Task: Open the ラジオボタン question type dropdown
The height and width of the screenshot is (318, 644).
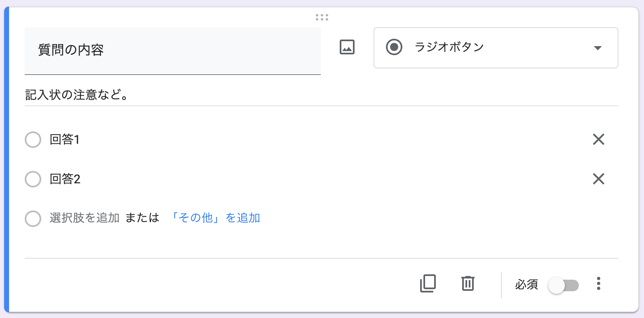Action: (496, 48)
